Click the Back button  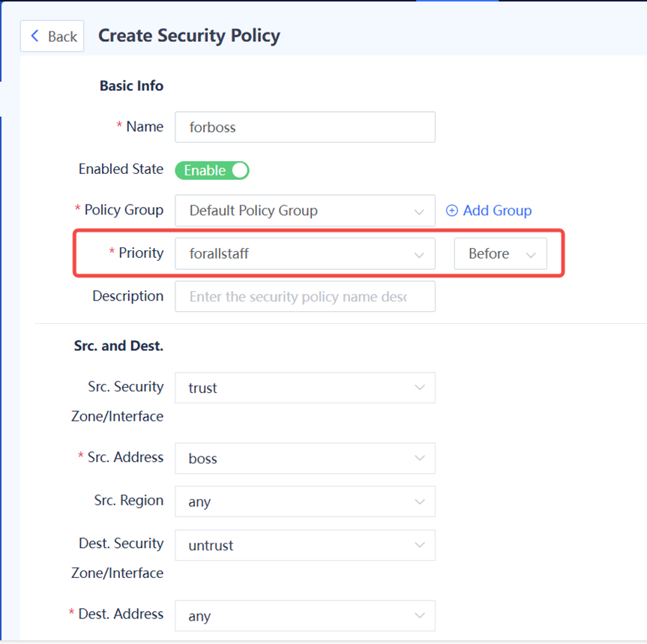point(52,36)
